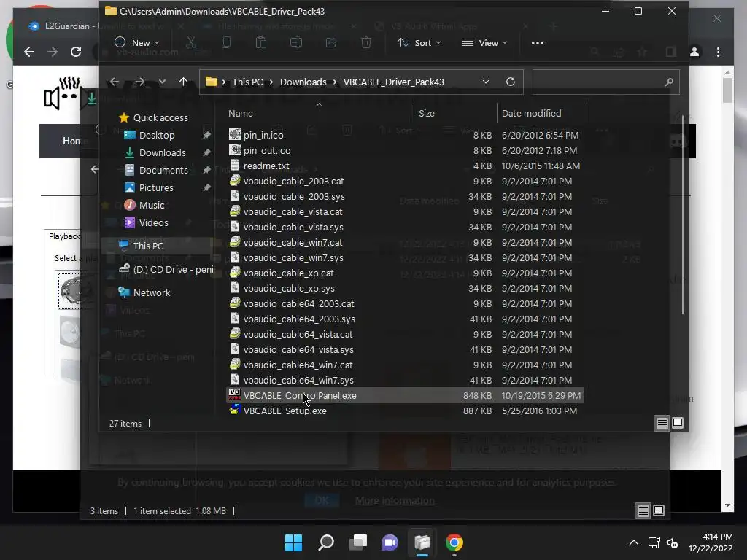Open the View dropdown menu
This screenshot has height=560, width=747.
click(484, 43)
